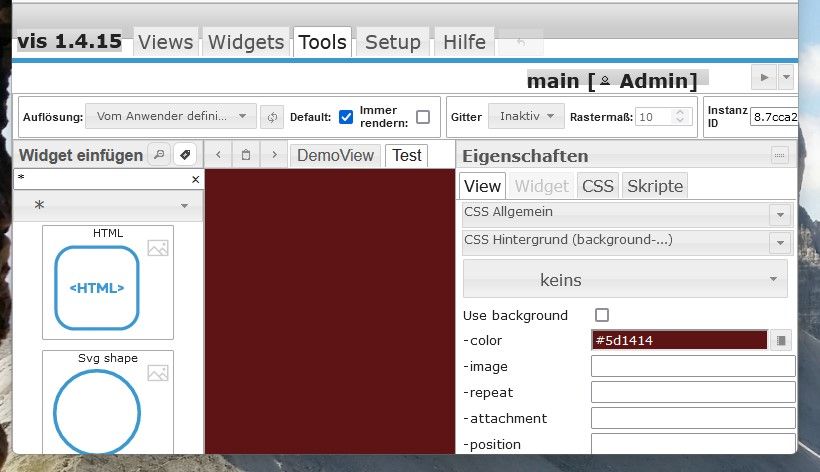Image resolution: width=820 pixels, height=472 pixels.
Task: Click the clipboard icon in view bar
Action: [x=246, y=155]
